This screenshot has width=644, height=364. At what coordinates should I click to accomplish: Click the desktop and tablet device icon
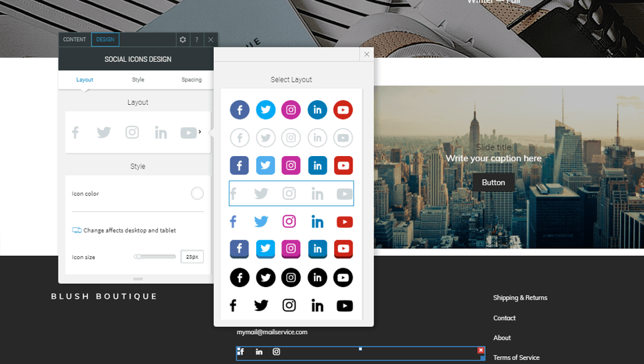tap(77, 230)
